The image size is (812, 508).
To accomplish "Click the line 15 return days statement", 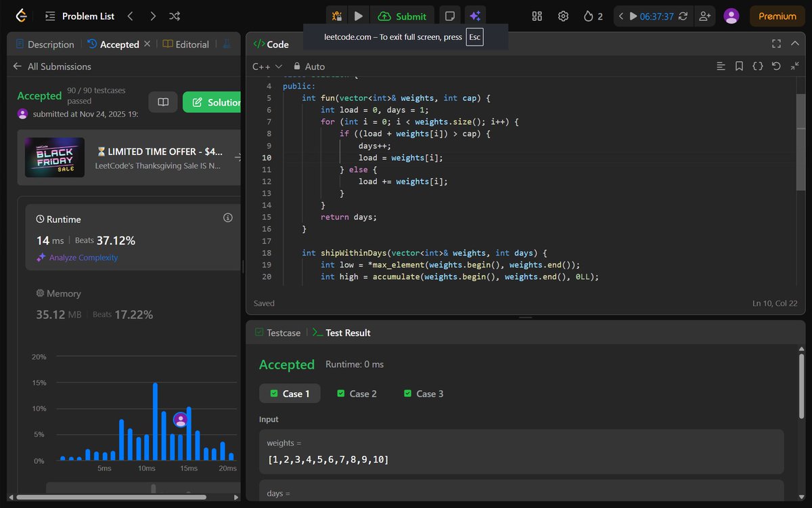I will coord(348,217).
